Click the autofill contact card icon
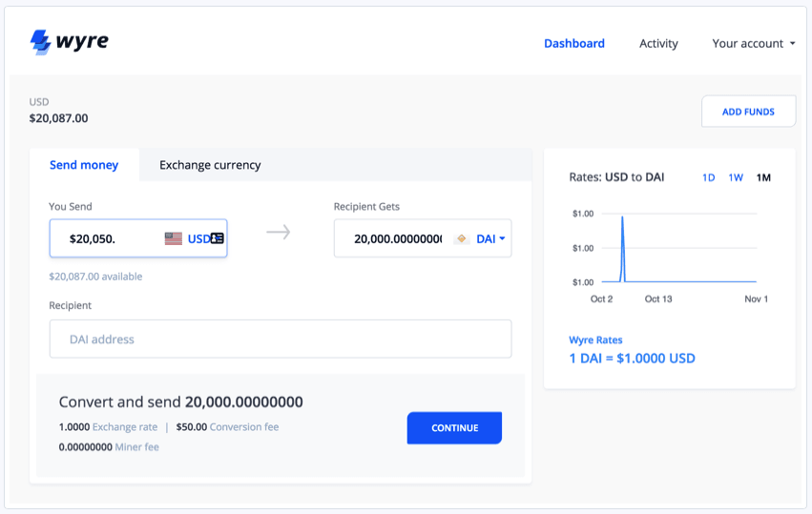Screen dimensions: 812x514 click(x=218, y=238)
